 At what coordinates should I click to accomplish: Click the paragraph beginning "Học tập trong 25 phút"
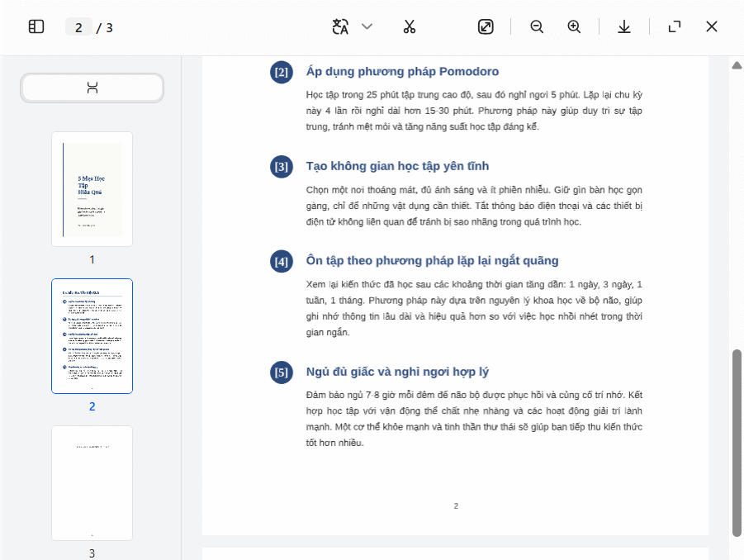click(x=474, y=111)
